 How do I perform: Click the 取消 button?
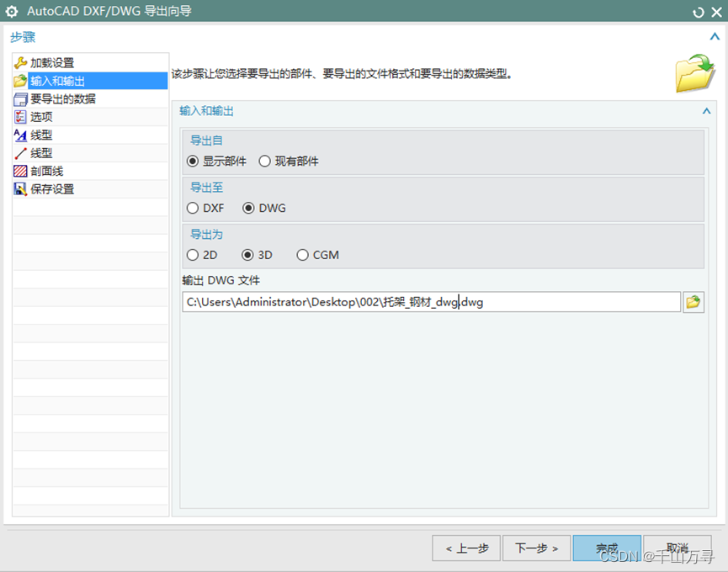click(678, 548)
